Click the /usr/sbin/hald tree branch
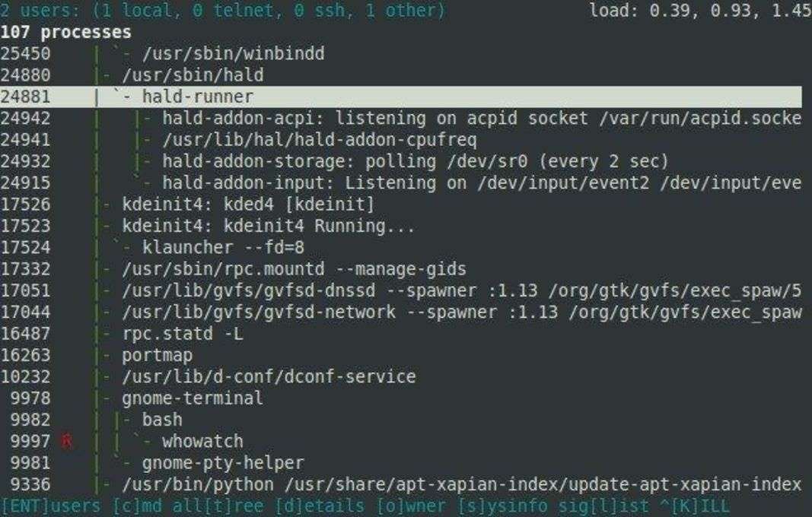 click(x=193, y=75)
